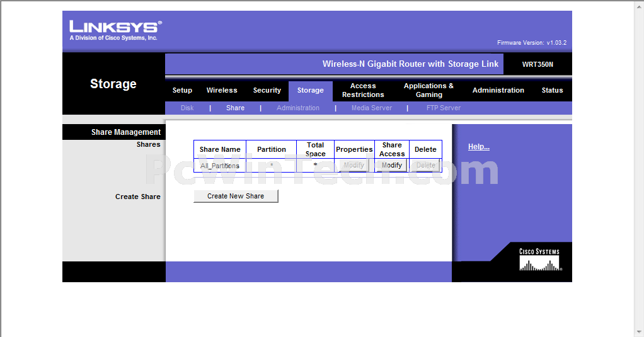
Task: Open the FTP Server sub-tab
Action: pyautogui.click(x=444, y=108)
